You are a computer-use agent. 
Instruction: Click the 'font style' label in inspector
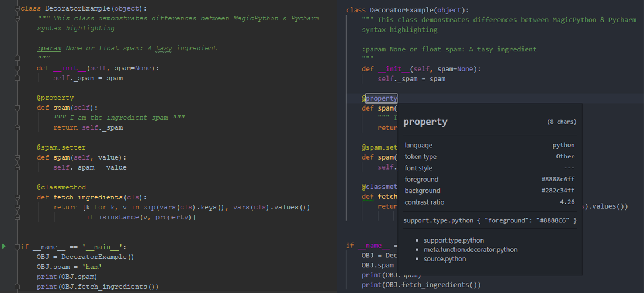418,168
